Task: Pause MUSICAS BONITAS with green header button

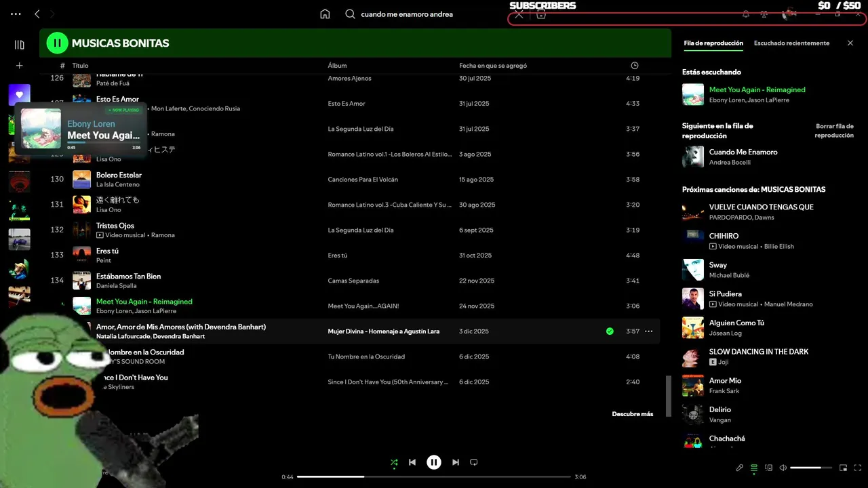Action: click(58, 43)
